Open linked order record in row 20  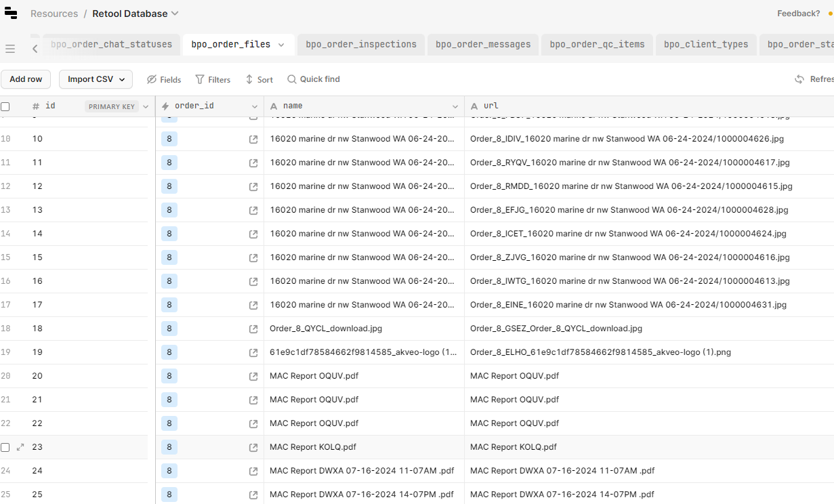coord(253,376)
